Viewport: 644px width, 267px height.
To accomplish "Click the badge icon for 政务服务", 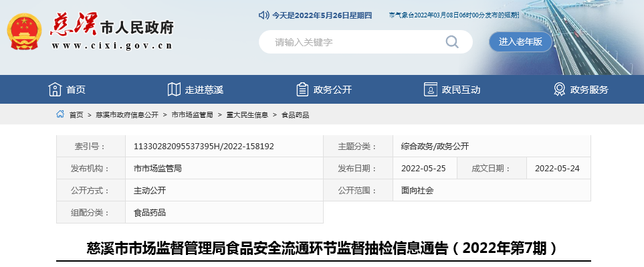I will click(559, 89).
